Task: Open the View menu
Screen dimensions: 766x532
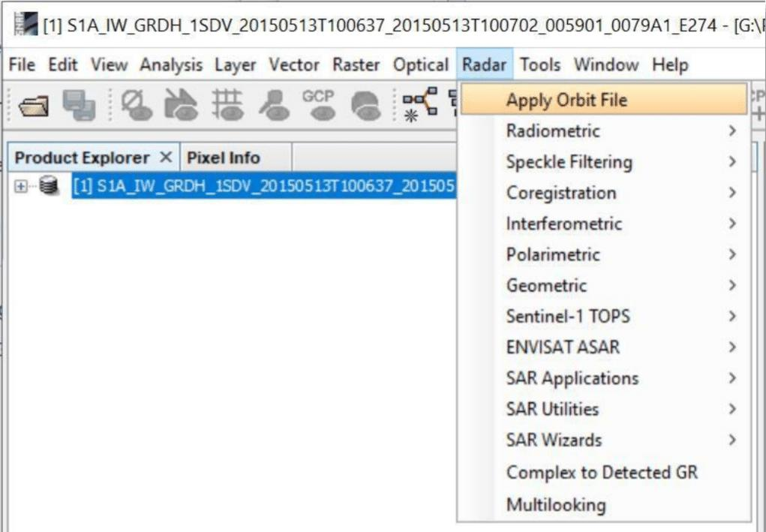Action: coord(109,65)
